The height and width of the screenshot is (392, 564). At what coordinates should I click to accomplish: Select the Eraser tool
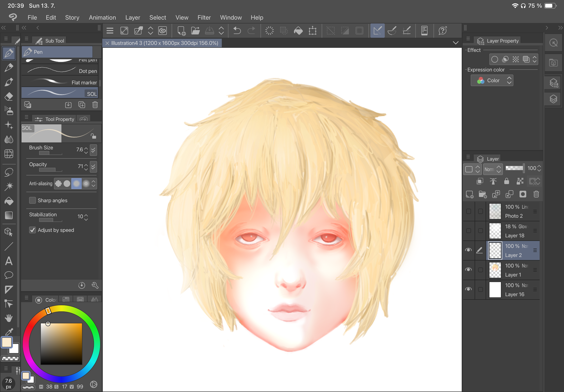tap(9, 96)
